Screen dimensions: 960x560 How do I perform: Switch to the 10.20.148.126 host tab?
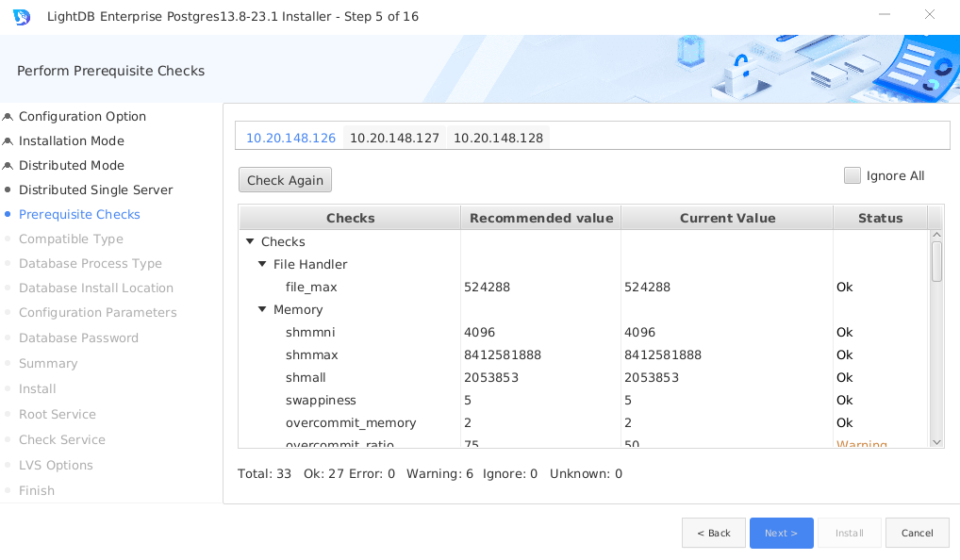[290, 138]
